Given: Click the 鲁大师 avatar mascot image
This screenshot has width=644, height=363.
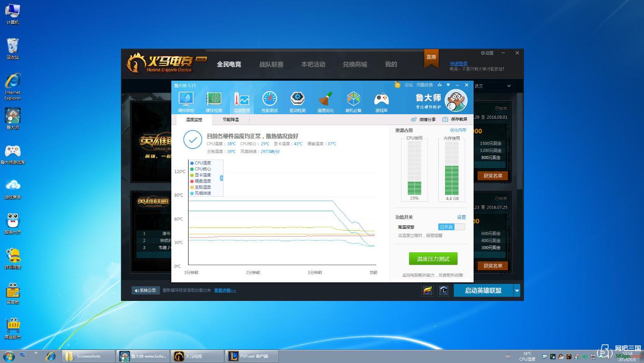Looking at the screenshot, I should pyautogui.click(x=456, y=101).
